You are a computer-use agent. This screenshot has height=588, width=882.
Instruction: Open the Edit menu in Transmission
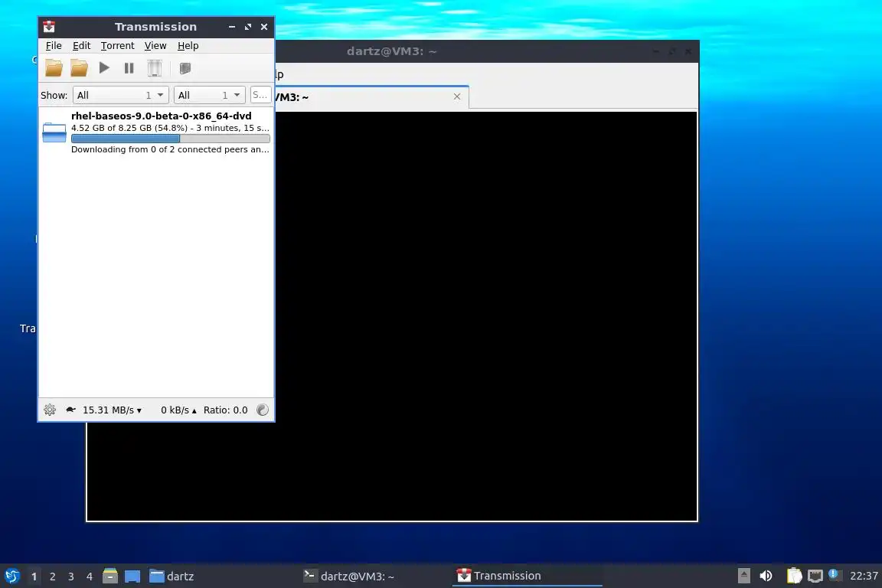(82, 46)
